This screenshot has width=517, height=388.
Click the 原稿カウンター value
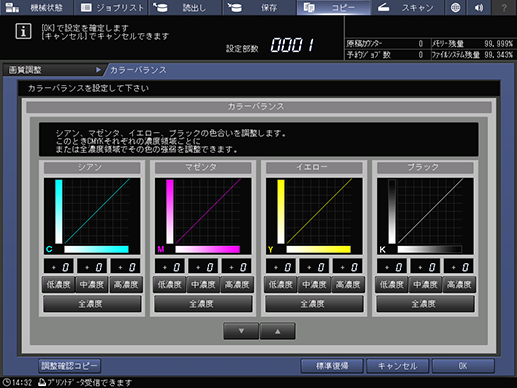click(x=421, y=44)
